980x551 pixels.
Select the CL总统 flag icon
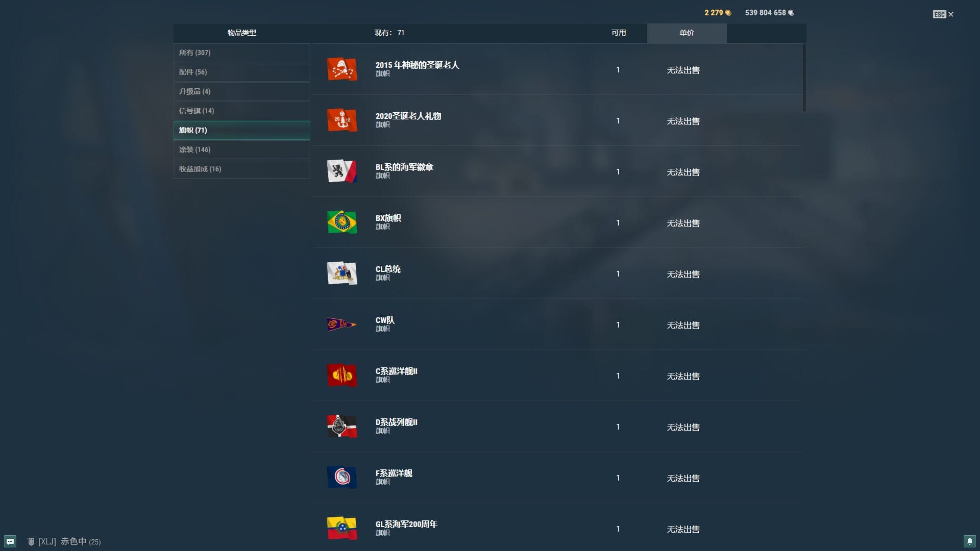[x=341, y=273]
